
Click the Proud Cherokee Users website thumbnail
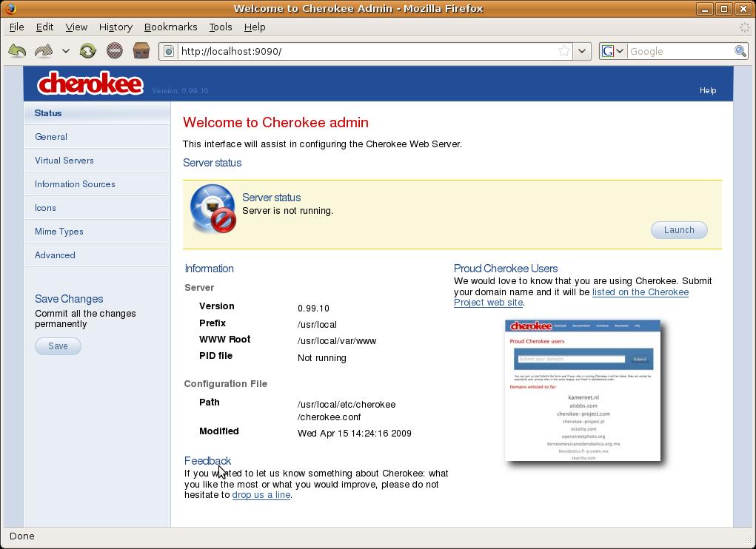point(582,391)
